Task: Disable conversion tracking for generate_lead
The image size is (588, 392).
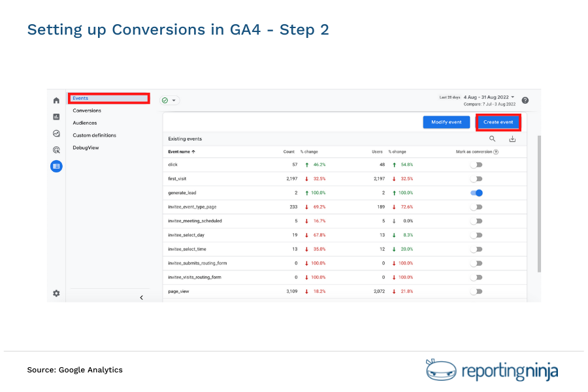Action: [x=478, y=193]
